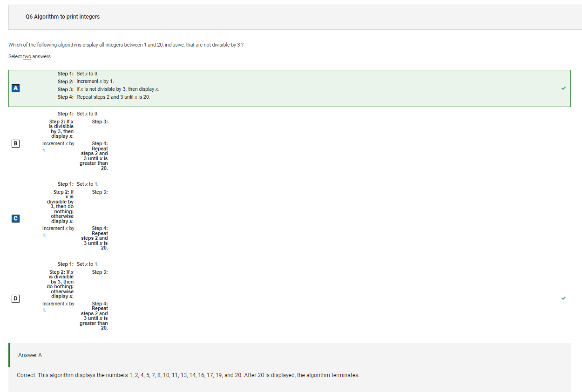Screen dimensions: 582x392
Task: Click option A's 'Increment x by 1.' step
Action: pos(95,81)
